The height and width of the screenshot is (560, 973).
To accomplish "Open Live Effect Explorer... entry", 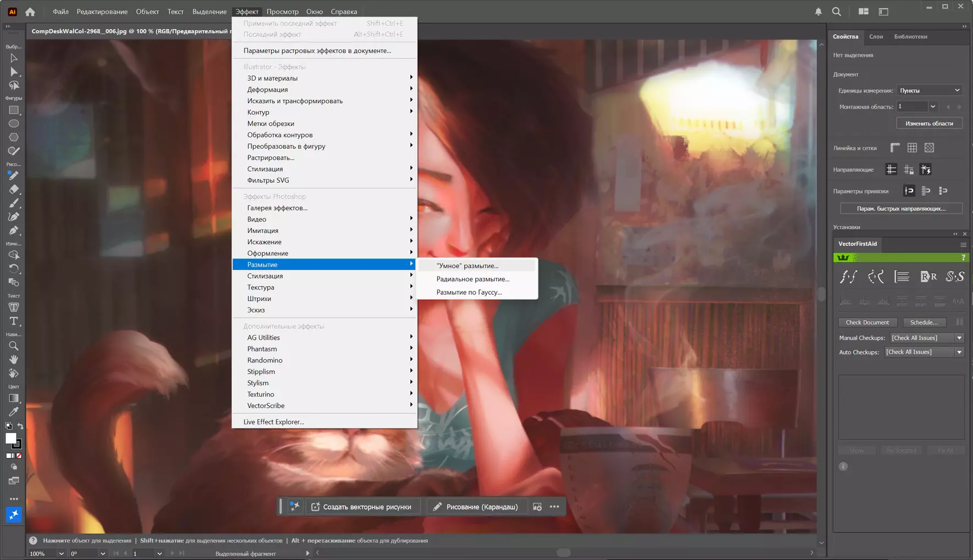I will click(x=325, y=422).
